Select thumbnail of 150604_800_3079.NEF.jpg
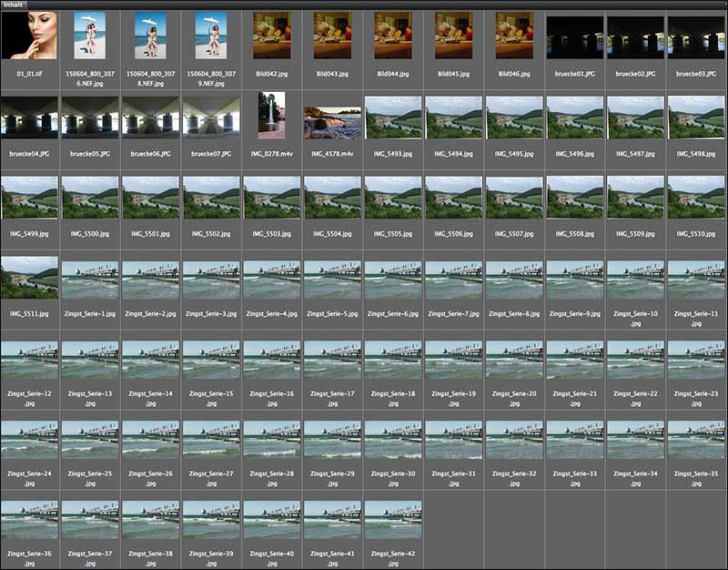Viewport: 728px width, 570px height. [211, 36]
